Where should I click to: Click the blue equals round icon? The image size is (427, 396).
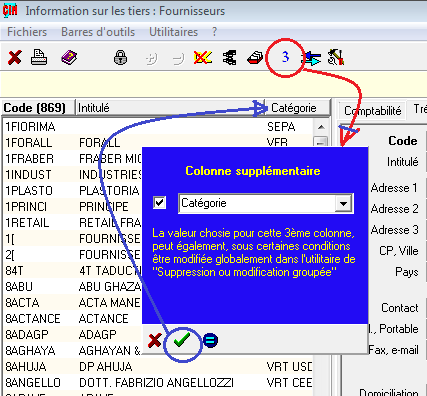coord(210,340)
